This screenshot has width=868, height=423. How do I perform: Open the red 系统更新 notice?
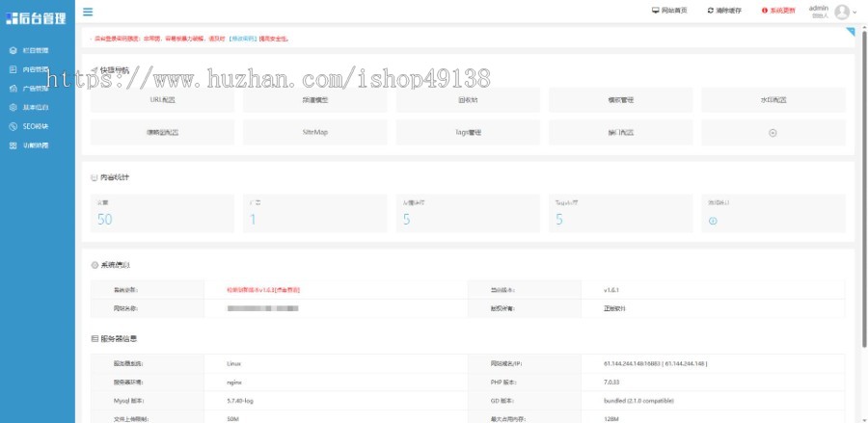tap(778, 11)
